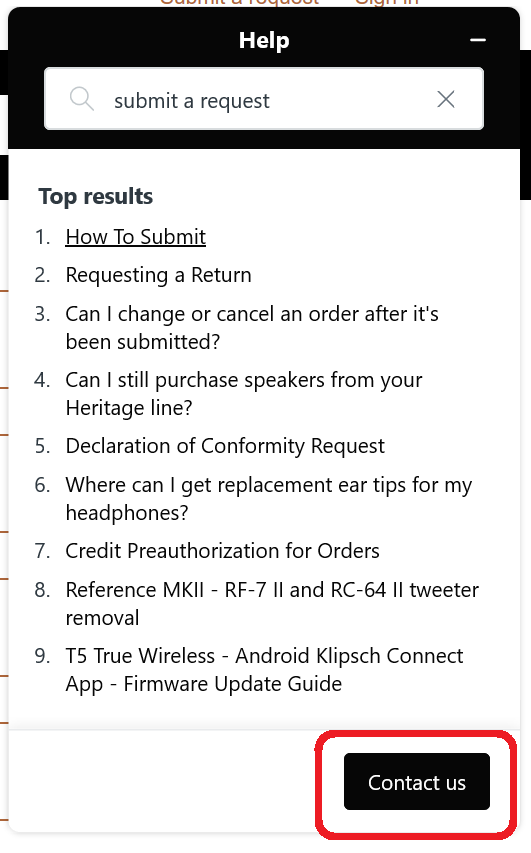Open Requesting a Return result
Viewport: 531px width, 853px height.
coord(158,275)
